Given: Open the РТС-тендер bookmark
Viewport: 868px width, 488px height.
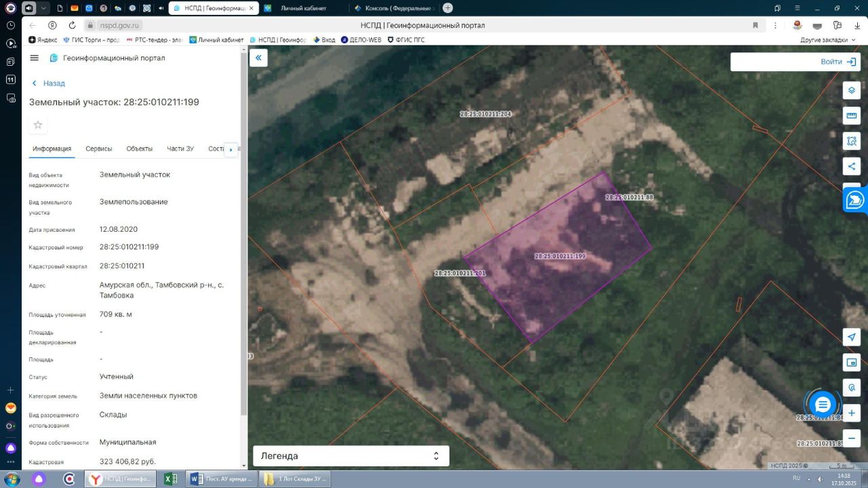Looking at the screenshot, I should click(x=155, y=40).
